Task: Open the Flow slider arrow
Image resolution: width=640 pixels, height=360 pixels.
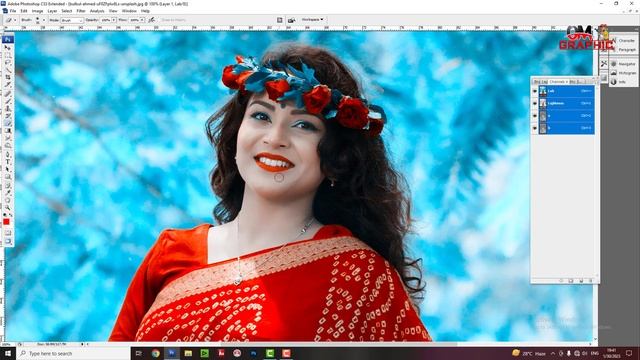Action: 142,20
